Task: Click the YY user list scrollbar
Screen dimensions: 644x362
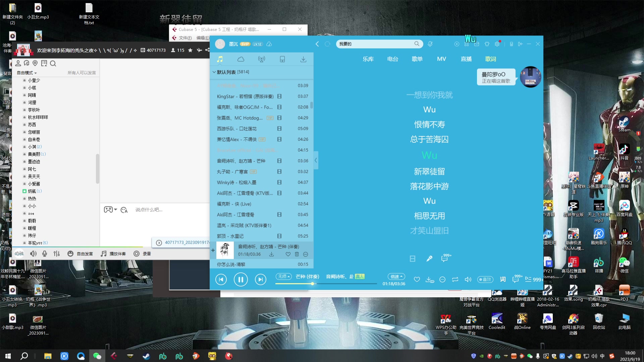Action: 97,169
